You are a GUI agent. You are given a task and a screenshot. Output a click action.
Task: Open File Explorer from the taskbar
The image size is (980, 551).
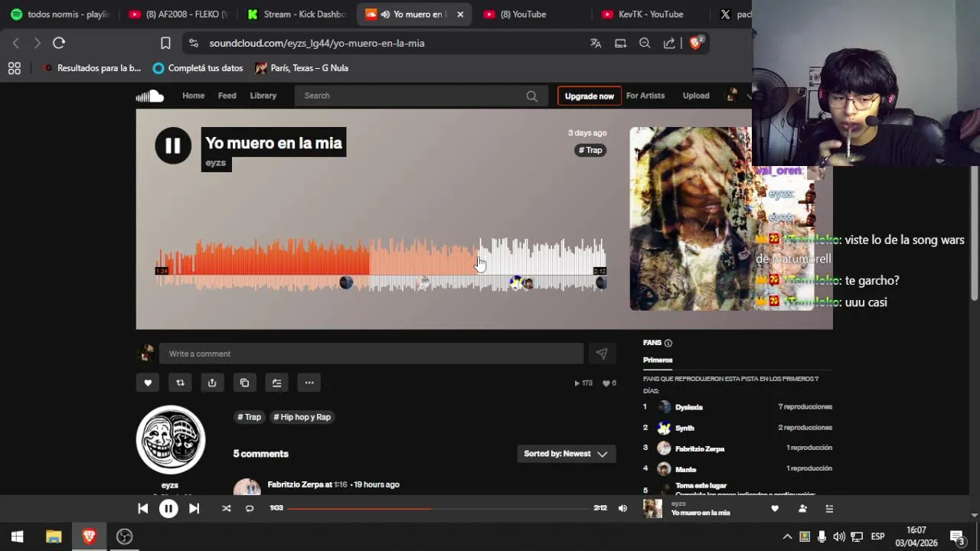point(54,536)
